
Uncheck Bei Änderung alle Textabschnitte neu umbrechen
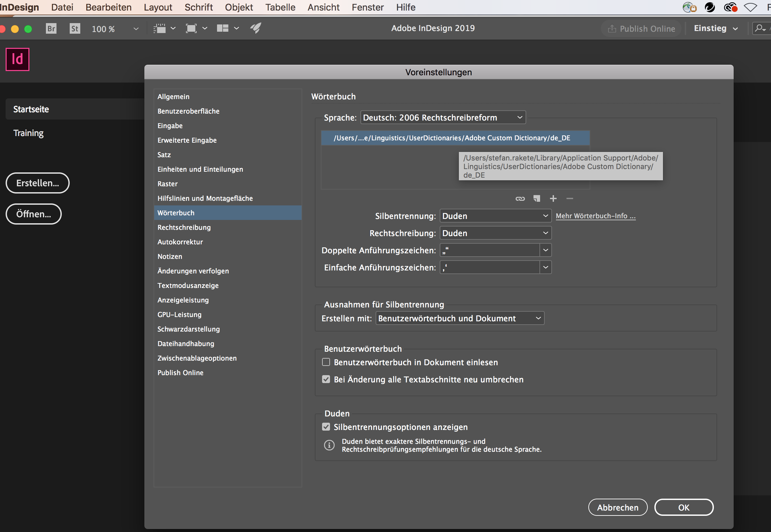click(326, 379)
